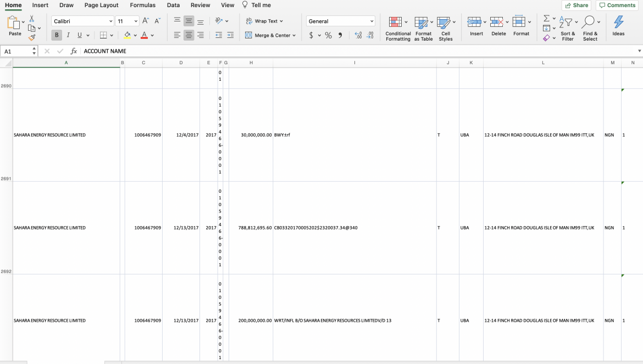
Task: Cut selection with scissors icon
Action: (31, 19)
